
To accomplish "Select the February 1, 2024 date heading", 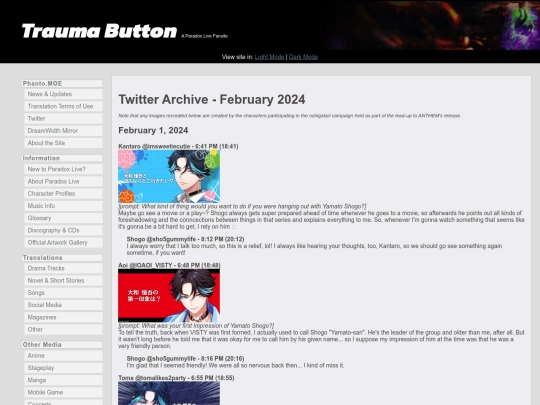I will (x=153, y=131).
